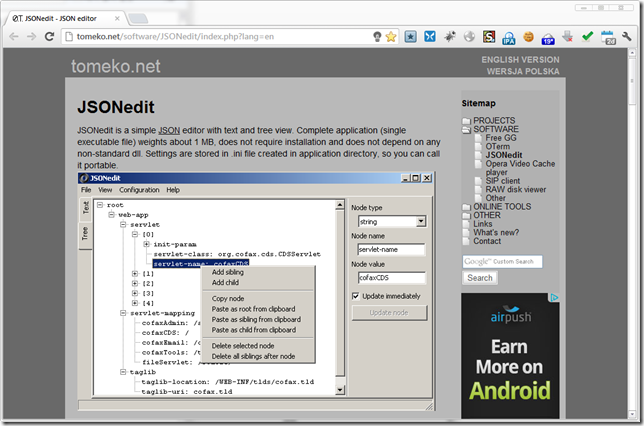
Task: Click the gray globe extension icon
Action: [469, 37]
